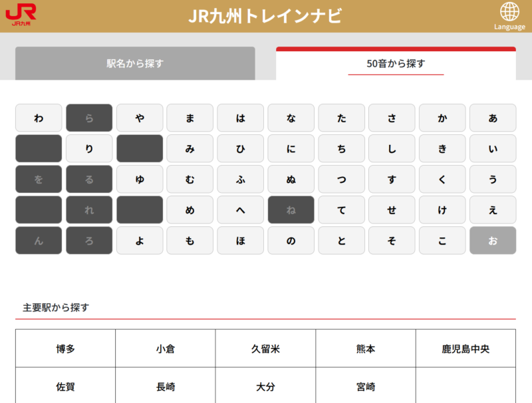Tap the さ kana button
The height and width of the screenshot is (403, 532).
click(392, 118)
